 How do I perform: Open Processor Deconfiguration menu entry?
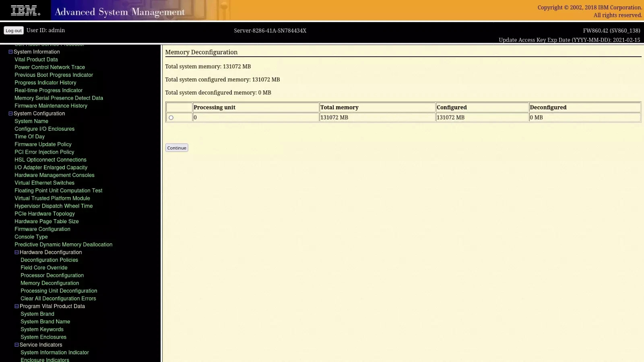click(52, 276)
